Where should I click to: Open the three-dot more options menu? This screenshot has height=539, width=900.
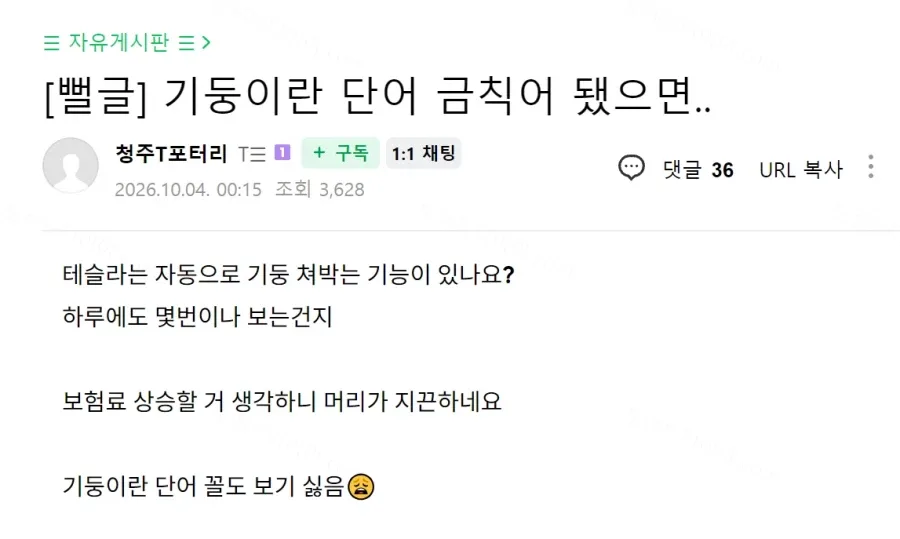(871, 167)
